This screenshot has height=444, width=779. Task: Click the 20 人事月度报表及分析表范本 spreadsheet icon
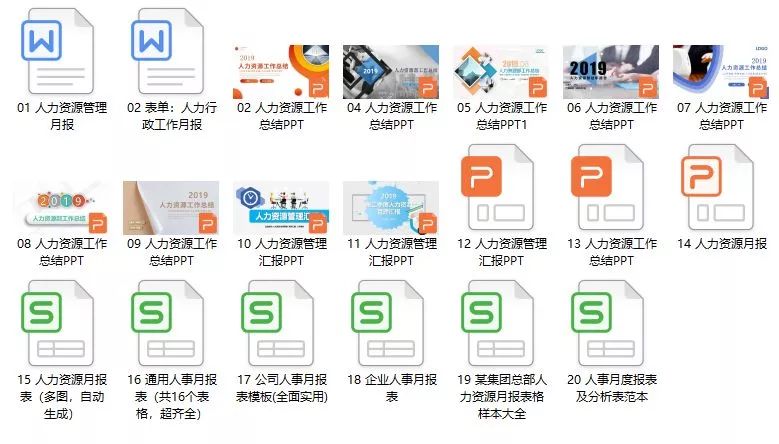coord(608,323)
